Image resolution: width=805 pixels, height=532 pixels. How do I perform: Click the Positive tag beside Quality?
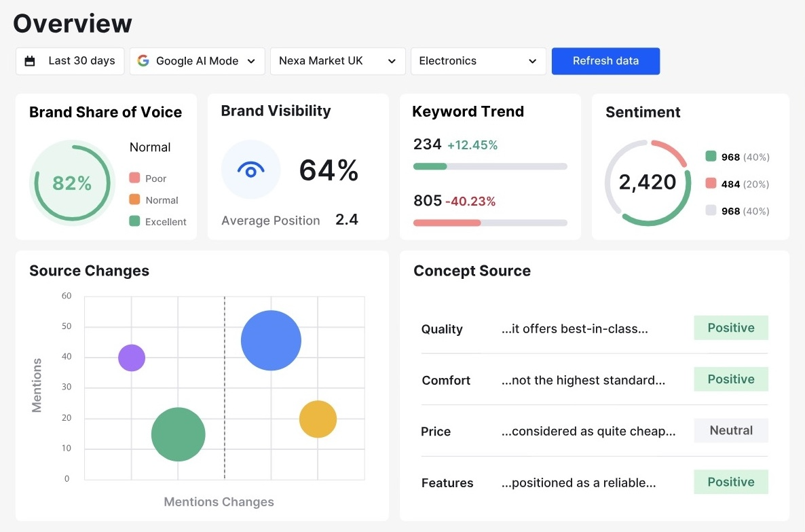pos(730,328)
